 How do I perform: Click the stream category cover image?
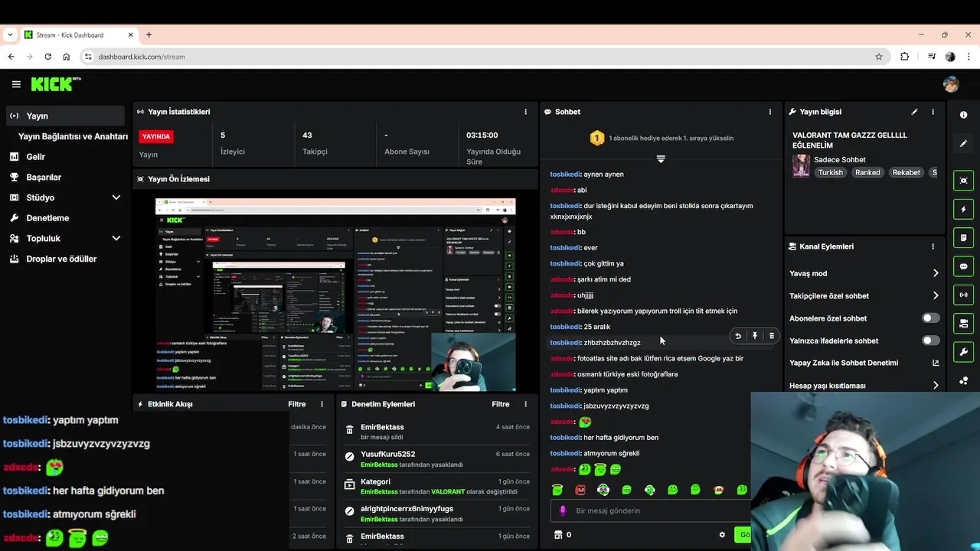(x=801, y=166)
